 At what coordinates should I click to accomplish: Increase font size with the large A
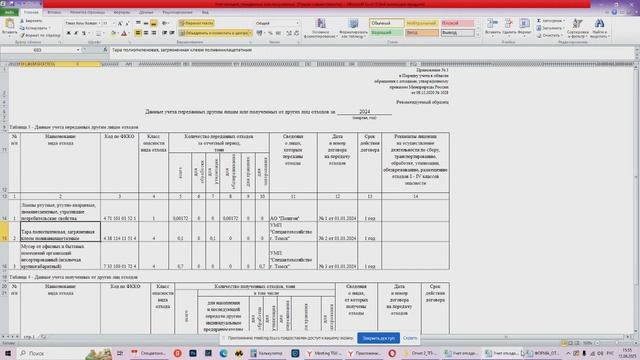[120, 23]
